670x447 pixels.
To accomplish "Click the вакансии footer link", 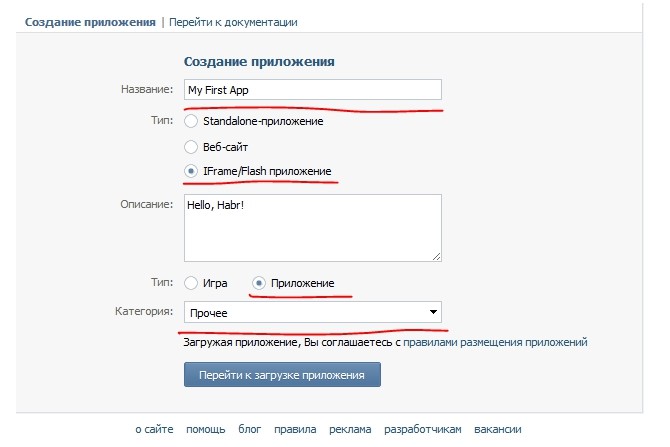I will [x=498, y=429].
